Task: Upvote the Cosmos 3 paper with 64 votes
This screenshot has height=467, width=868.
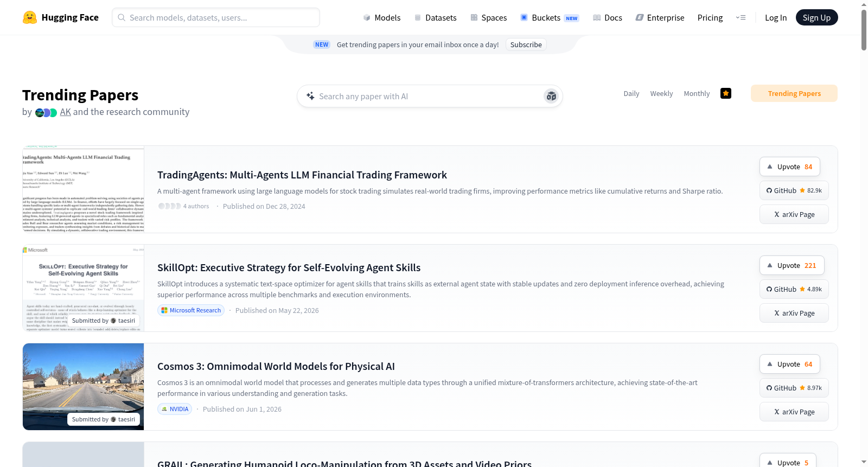Action: coord(790,364)
